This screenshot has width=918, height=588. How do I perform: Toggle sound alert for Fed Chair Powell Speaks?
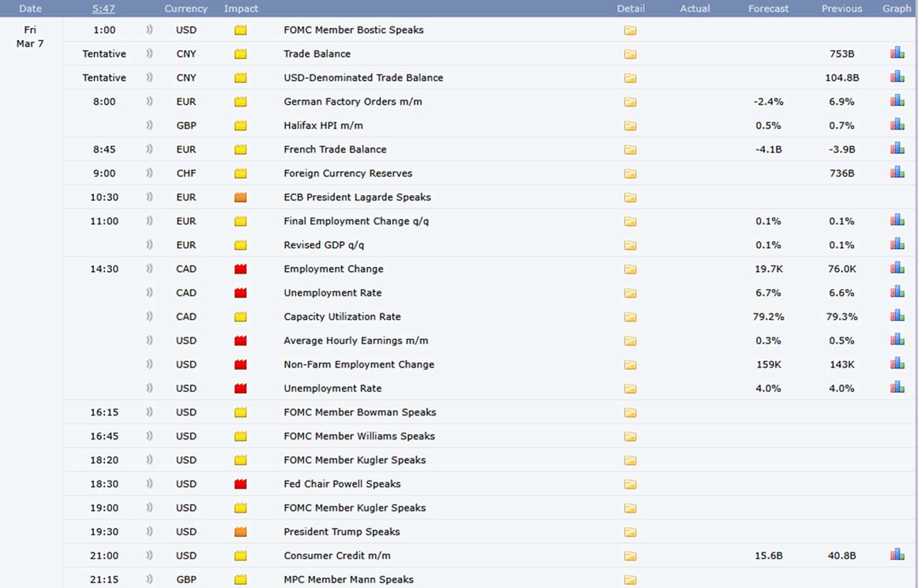point(150,484)
